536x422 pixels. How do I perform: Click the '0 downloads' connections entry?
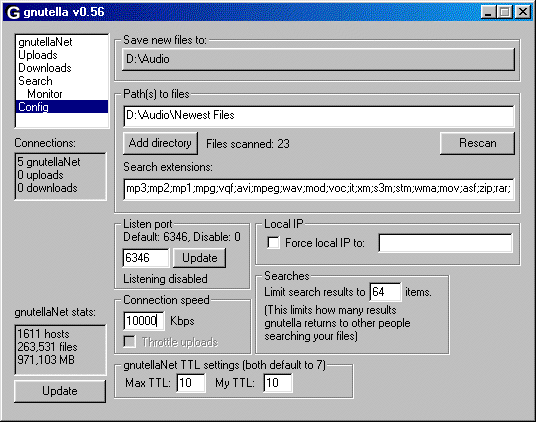47,188
